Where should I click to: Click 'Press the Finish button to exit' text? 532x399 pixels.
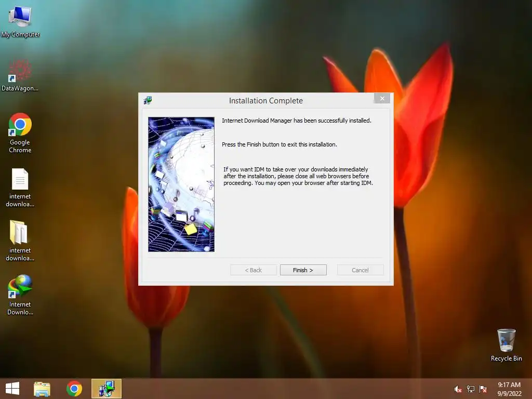click(279, 144)
